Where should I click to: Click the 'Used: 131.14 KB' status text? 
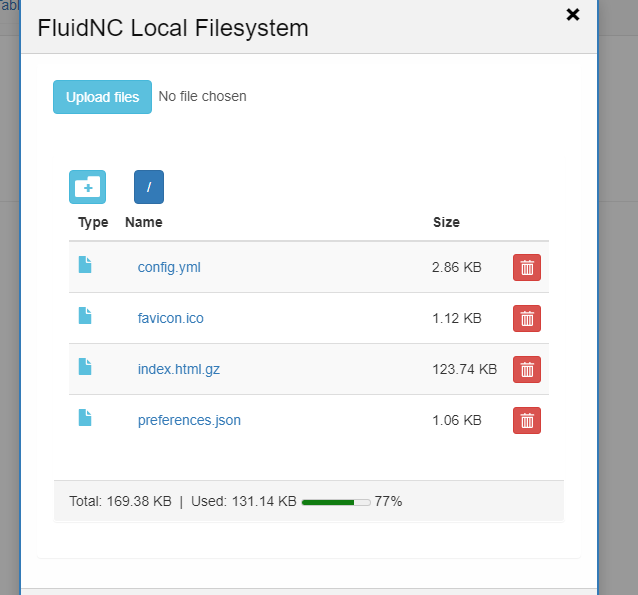click(244, 501)
